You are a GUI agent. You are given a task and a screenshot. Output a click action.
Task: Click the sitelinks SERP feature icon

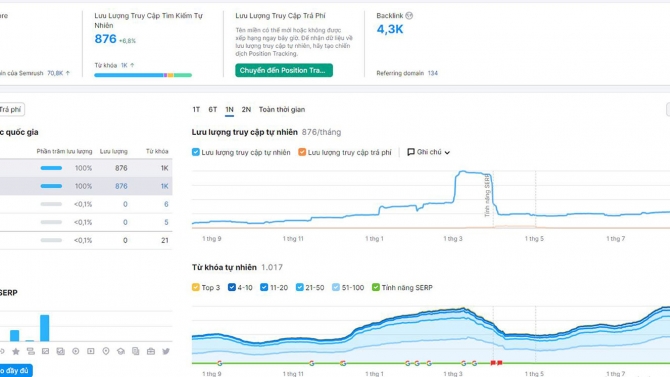click(x=31, y=351)
